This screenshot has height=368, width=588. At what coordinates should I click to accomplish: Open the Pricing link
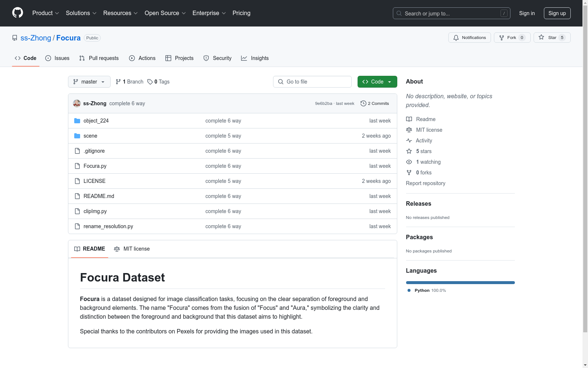pos(241,13)
